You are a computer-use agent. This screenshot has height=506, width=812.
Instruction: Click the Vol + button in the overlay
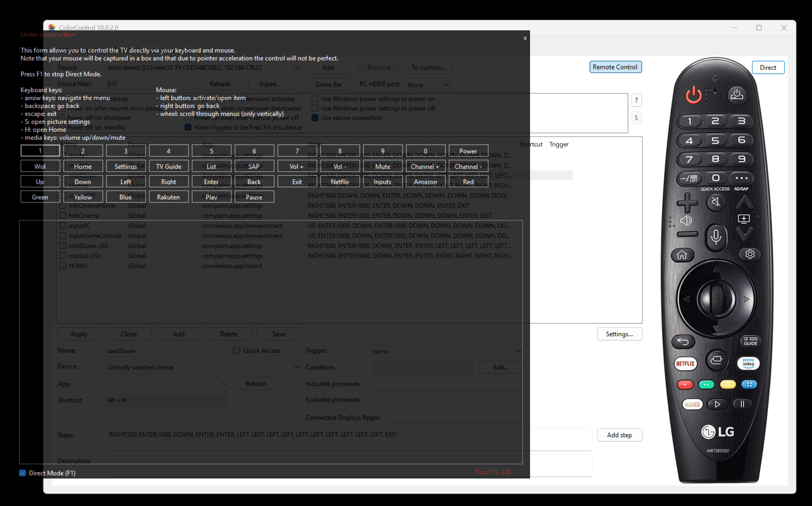pos(297,166)
